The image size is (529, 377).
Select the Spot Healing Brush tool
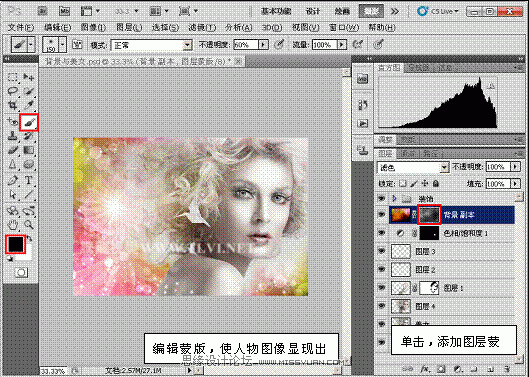coord(13,122)
